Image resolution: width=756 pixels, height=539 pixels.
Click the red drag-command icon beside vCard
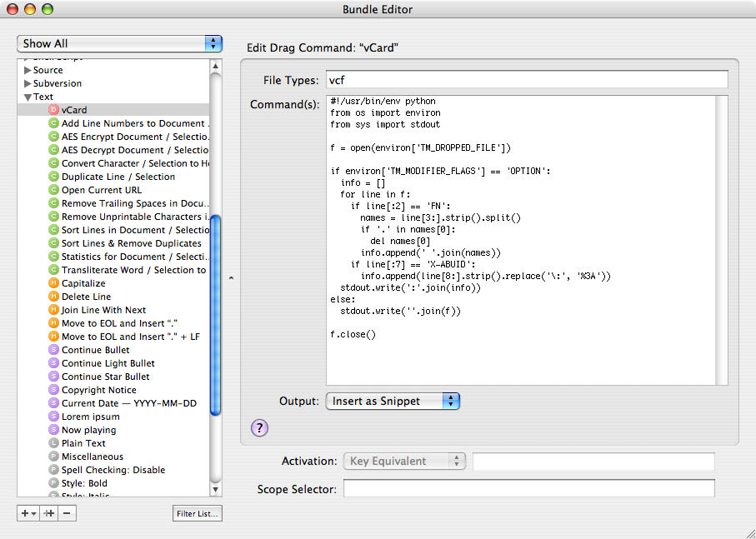point(53,110)
